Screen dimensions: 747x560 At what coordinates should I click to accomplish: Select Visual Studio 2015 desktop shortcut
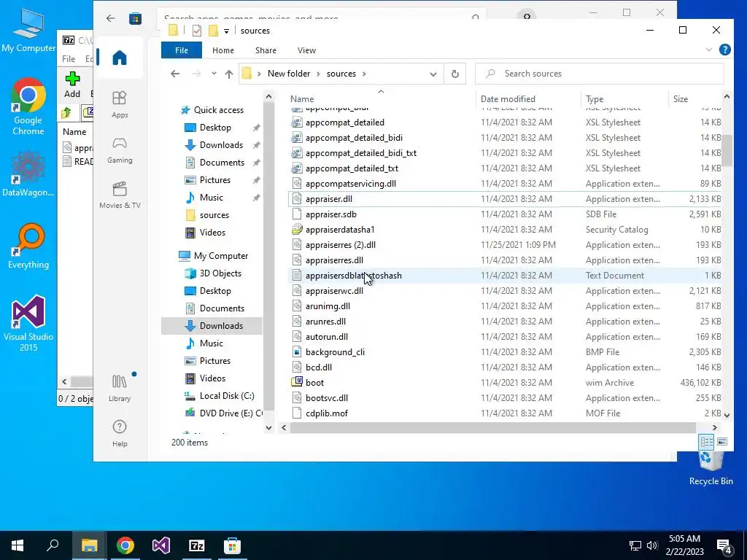click(28, 324)
